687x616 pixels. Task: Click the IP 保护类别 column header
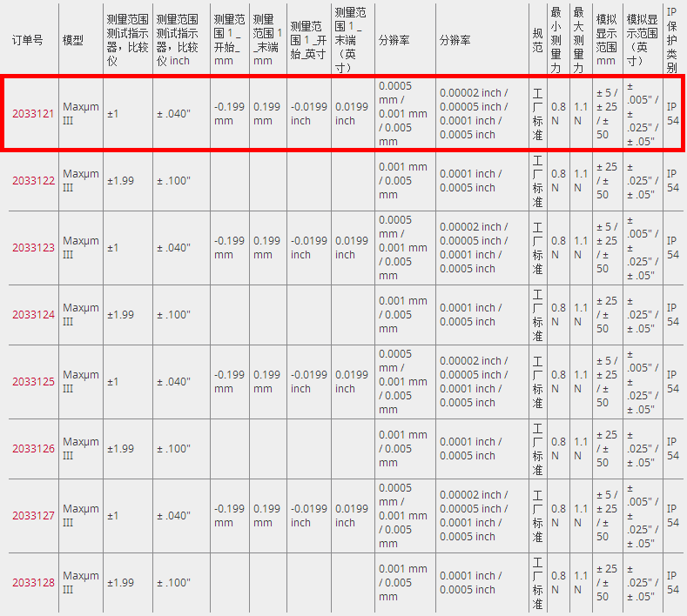tap(672, 40)
